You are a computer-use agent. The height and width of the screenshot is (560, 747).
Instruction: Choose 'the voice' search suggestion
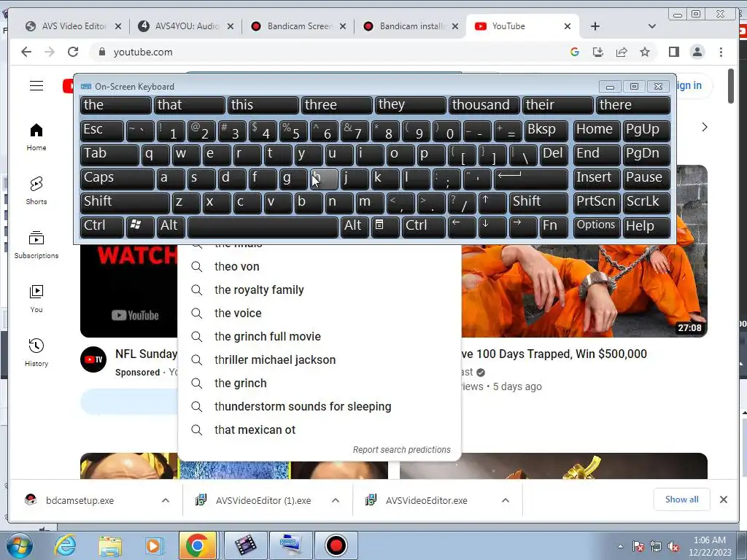[x=320, y=314]
